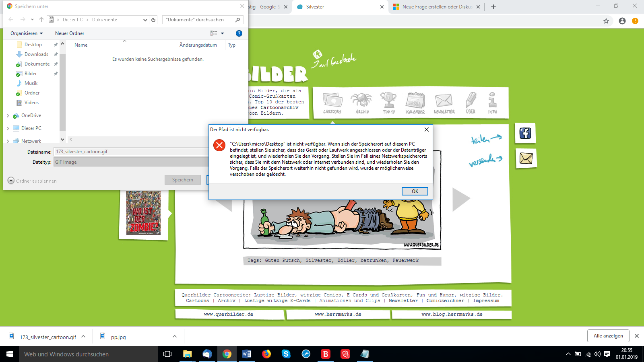Open www.querbilder.de footer link

pyautogui.click(x=229, y=314)
